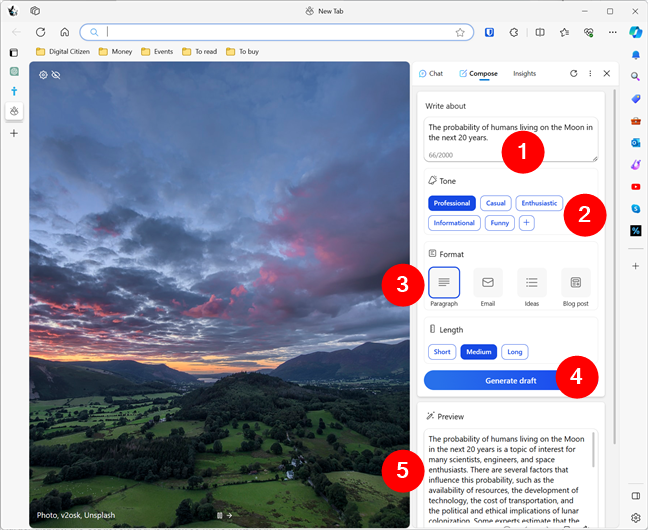The image size is (648, 530).
Task: Open sidebar YouTube icon
Action: [636, 187]
